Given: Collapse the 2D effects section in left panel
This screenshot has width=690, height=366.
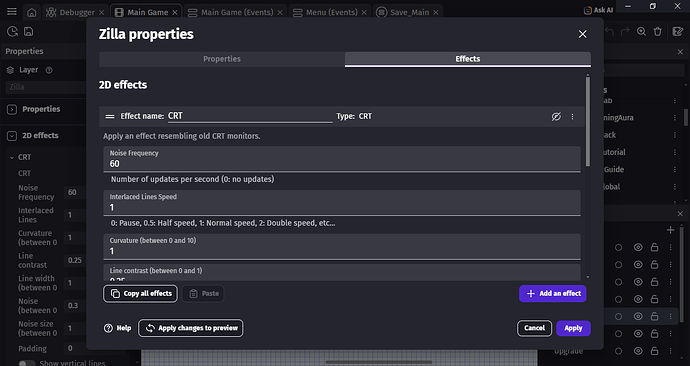Looking at the screenshot, I should tap(12, 136).
